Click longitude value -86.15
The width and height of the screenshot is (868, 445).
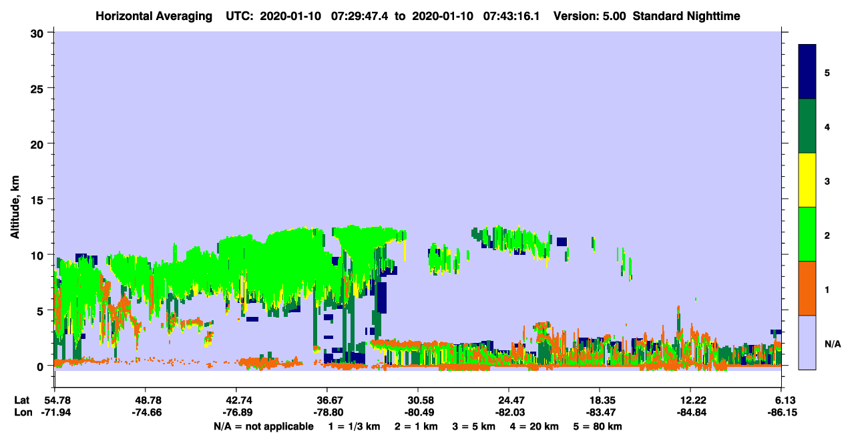click(781, 413)
